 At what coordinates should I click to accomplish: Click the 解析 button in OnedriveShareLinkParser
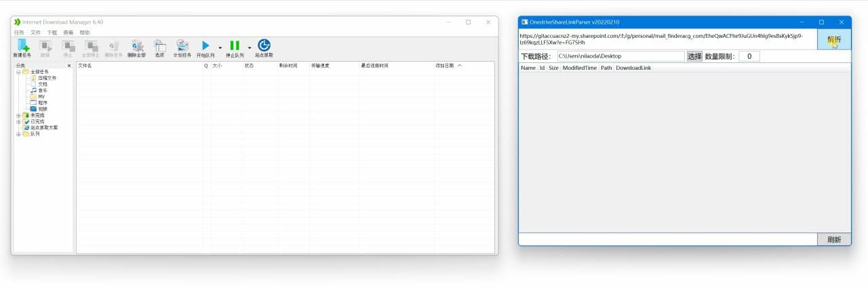[x=834, y=39]
